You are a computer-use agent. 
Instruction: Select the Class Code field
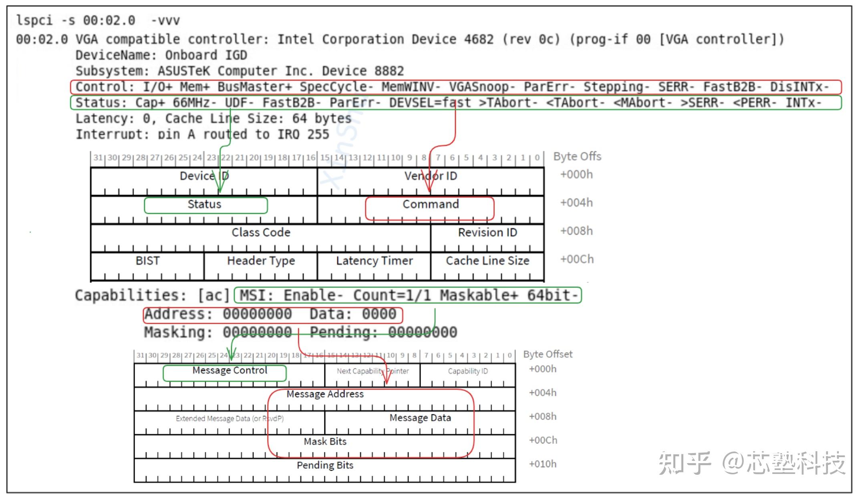[260, 232]
